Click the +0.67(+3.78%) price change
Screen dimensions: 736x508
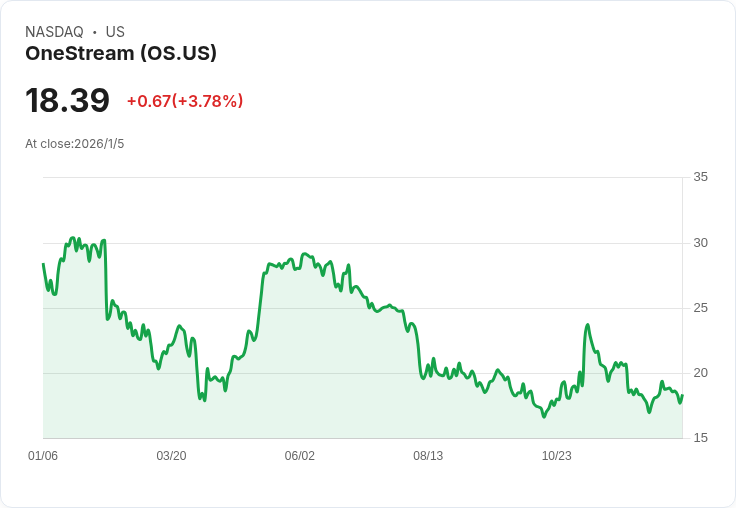[x=185, y=101]
